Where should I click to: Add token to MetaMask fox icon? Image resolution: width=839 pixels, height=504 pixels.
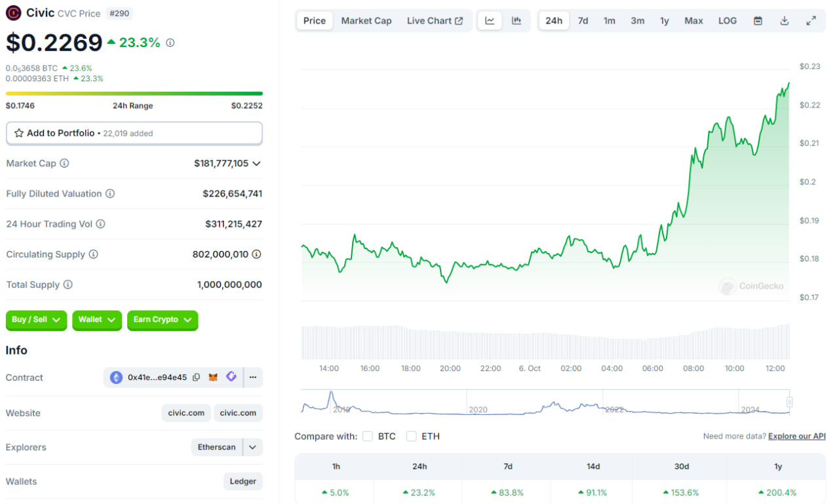[x=213, y=378]
